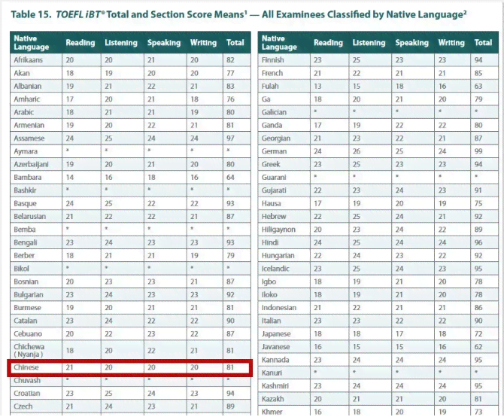Select the Kazakh row label
This screenshot has width=504, height=420.
tap(272, 399)
